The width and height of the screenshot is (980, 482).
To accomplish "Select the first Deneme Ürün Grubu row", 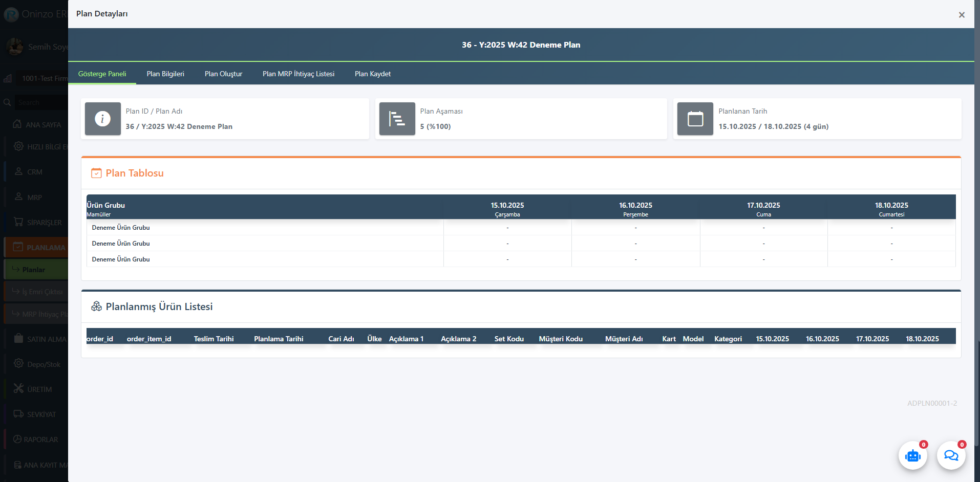I will point(121,228).
